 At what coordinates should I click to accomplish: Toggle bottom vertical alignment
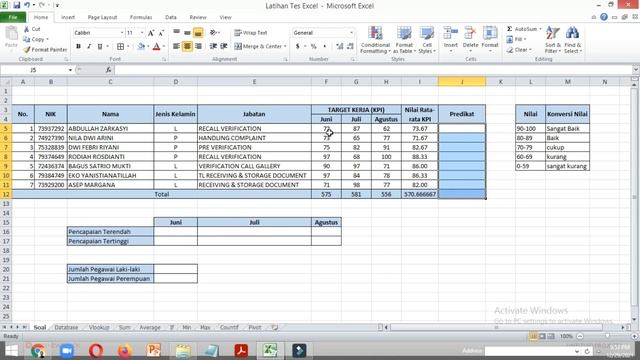pyautogui.click(x=198, y=33)
